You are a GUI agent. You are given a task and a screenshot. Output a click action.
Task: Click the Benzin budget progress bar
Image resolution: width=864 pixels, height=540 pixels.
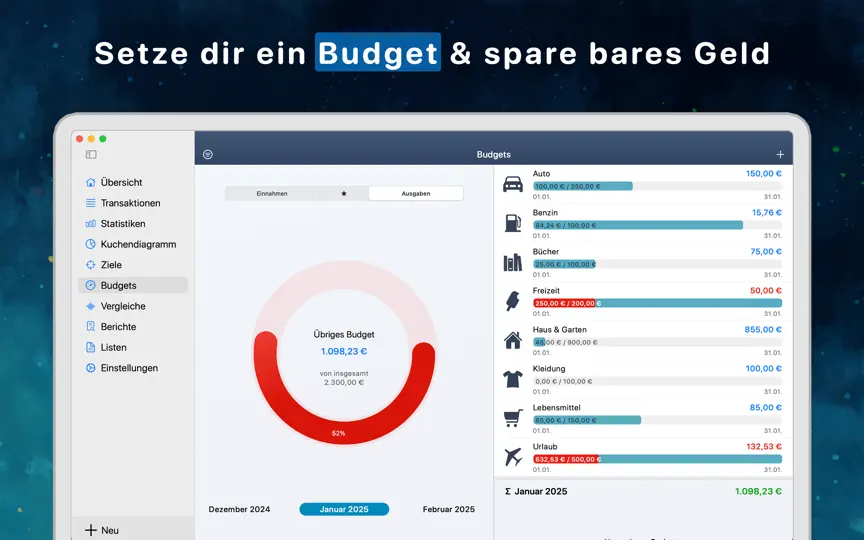pyautogui.click(x=657, y=225)
